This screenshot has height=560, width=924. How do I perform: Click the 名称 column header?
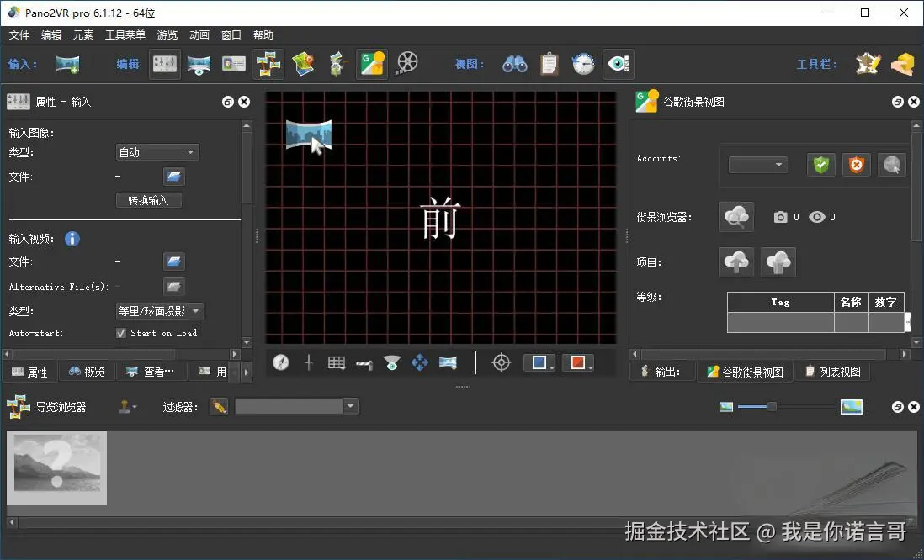(x=851, y=302)
